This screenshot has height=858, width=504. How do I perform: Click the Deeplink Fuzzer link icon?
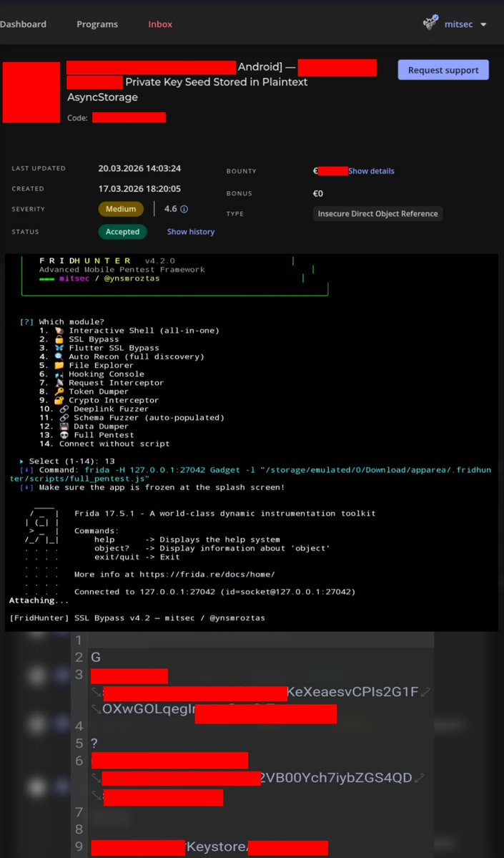64,409
